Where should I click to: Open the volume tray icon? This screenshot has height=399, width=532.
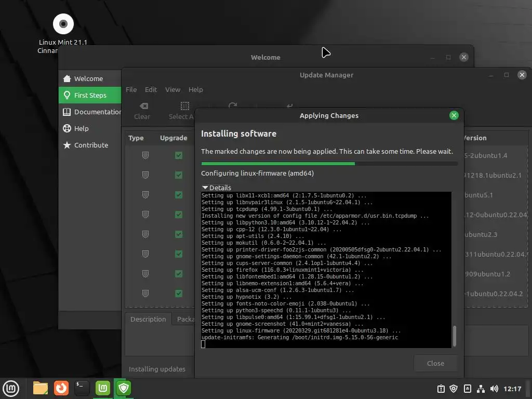[x=494, y=389]
